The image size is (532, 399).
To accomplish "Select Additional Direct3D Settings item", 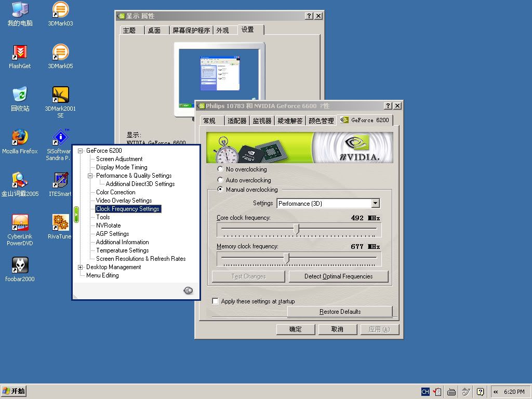I will (x=140, y=184).
